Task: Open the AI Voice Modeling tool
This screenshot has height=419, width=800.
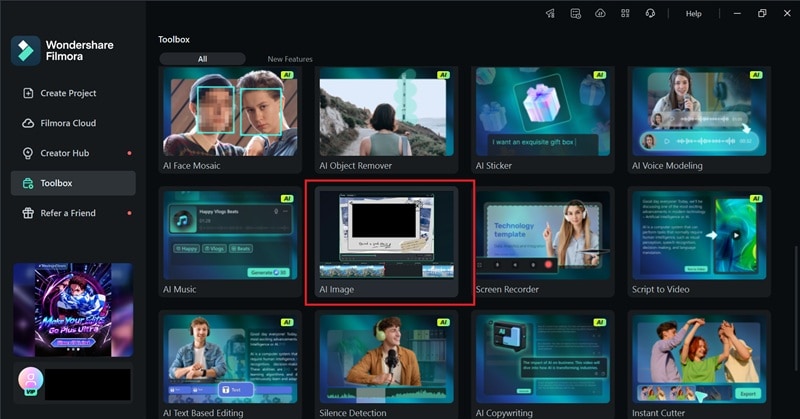Action: click(x=699, y=120)
